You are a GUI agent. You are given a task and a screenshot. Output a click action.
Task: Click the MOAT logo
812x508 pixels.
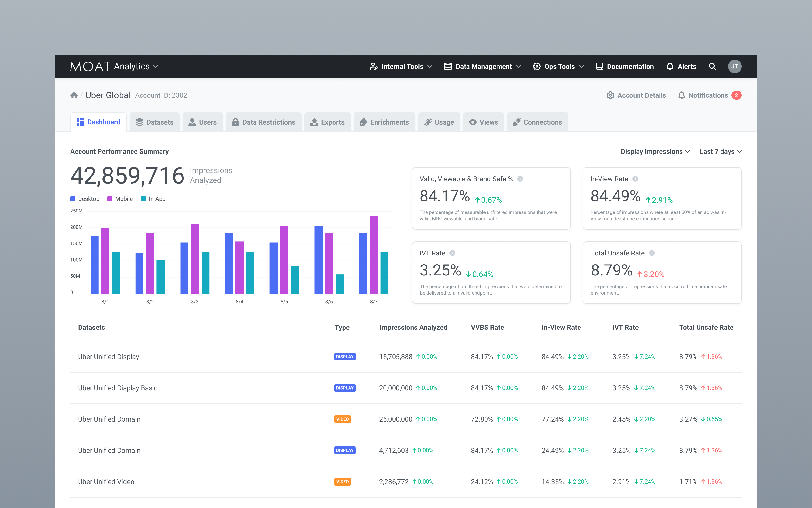(90, 66)
